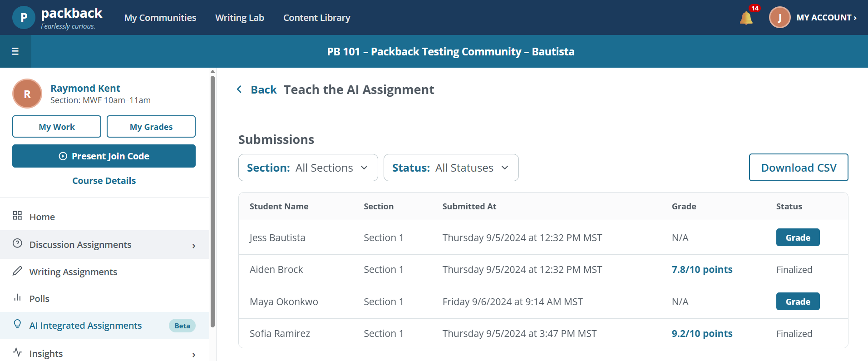Image resolution: width=868 pixels, height=361 pixels.
Task: Open the Writing Lab menu
Action: (240, 18)
